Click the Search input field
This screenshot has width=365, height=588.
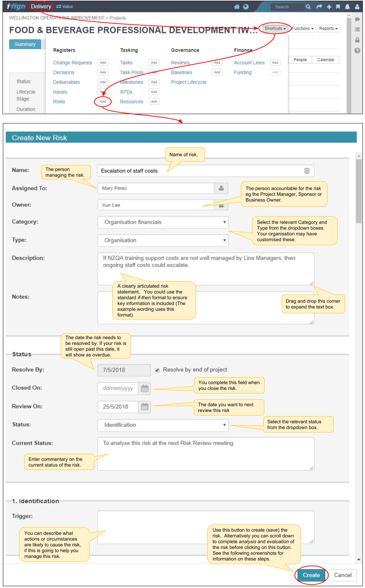(x=287, y=7)
